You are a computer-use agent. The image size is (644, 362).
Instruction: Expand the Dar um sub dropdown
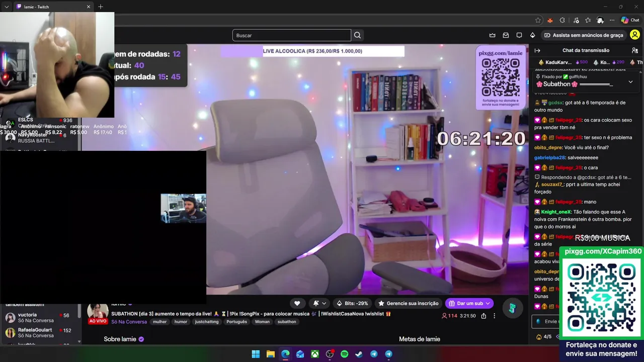pos(488,303)
